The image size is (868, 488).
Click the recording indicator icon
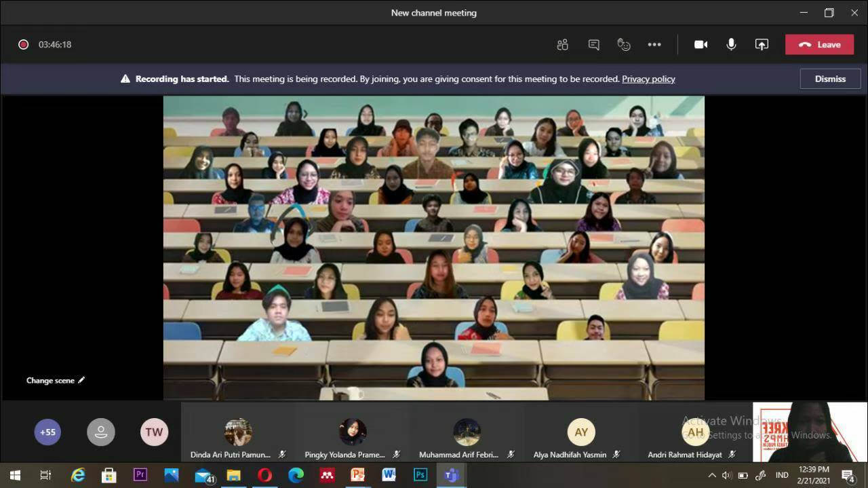tap(24, 45)
